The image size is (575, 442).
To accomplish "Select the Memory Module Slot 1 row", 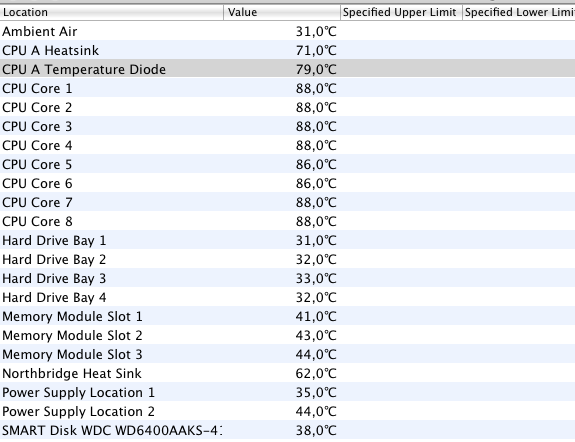I will tap(288, 316).
